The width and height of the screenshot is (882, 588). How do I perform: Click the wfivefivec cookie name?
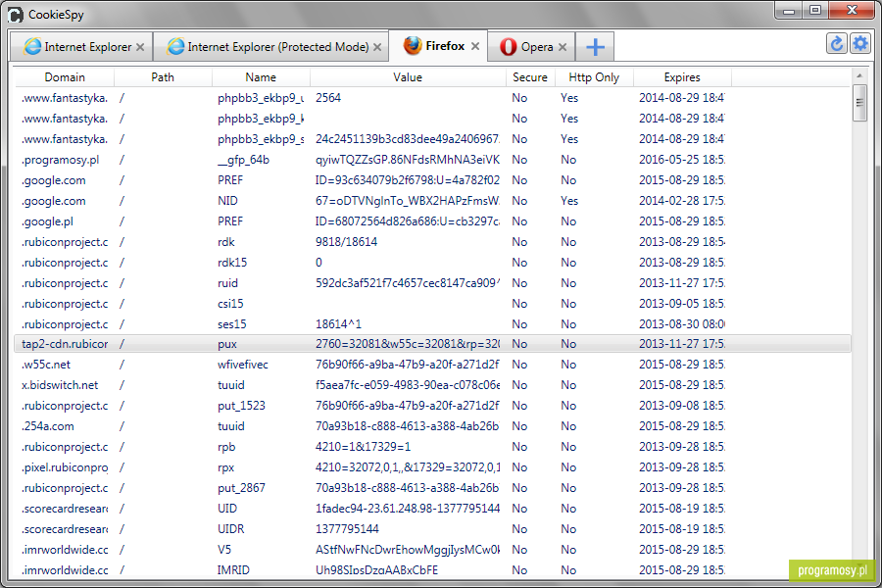click(243, 365)
